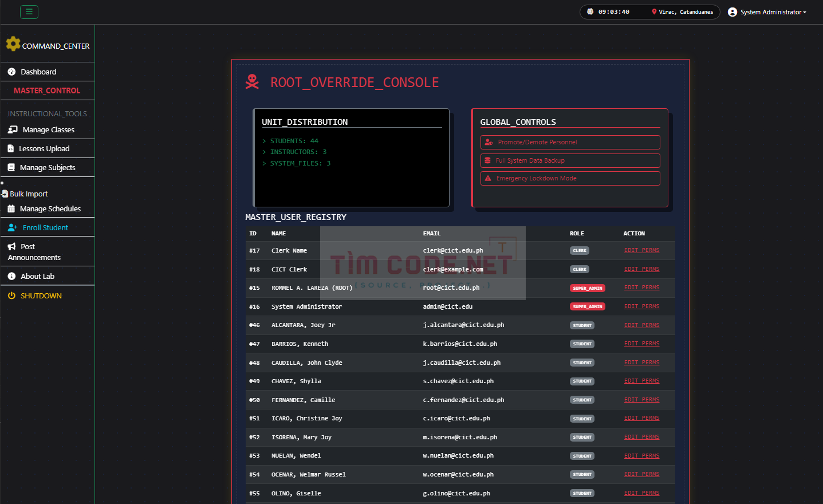
Task: Click EDIT_PERMS for BARRIOS, Kenneth
Action: pos(641,344)
